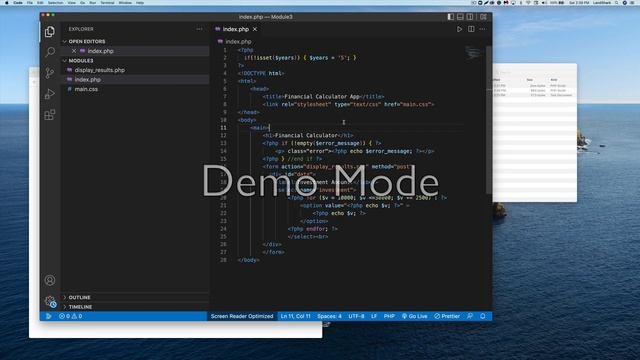Open the Explorer view in the activity bar
This screenshot has width=640, height=360.
[50, 31]
